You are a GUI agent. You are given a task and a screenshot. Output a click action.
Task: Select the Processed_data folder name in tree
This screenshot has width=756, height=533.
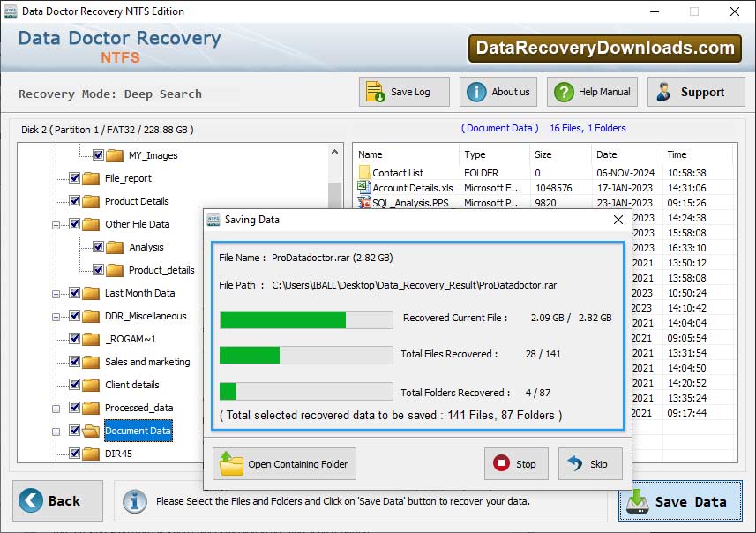pos(138,408)
